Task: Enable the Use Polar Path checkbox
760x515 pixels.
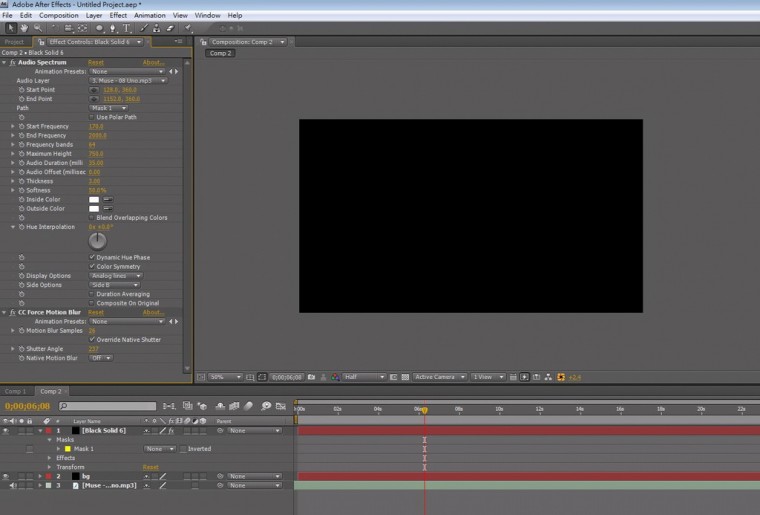Action: 92,117
